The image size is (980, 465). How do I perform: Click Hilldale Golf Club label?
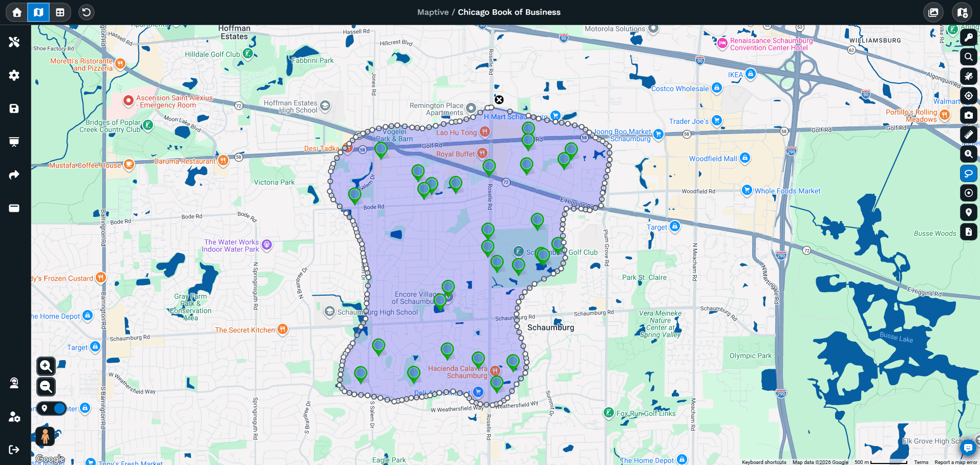point(212,54)
